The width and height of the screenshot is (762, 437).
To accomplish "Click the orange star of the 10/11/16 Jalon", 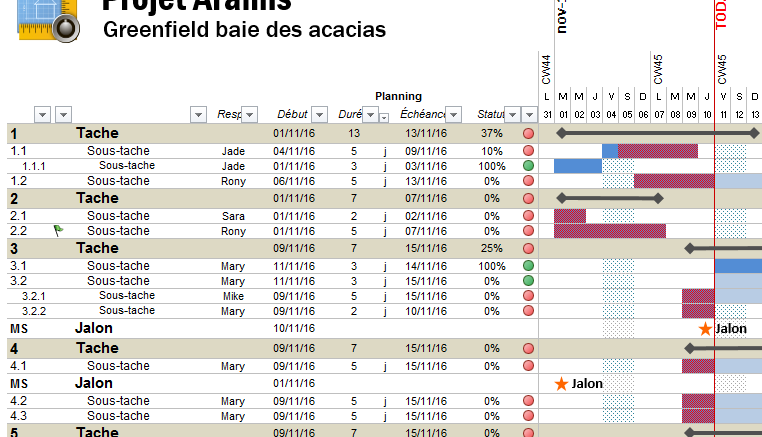I will pyautogui.click(x=705, y=329).
